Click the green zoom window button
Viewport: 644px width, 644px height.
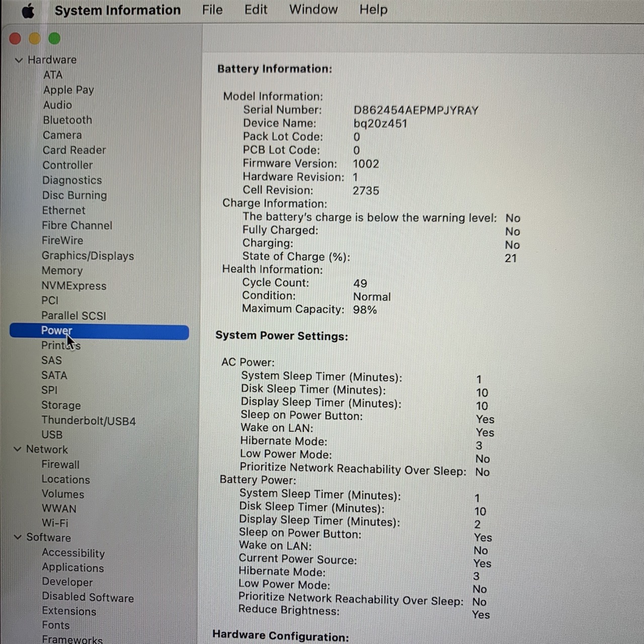point(54,39)
